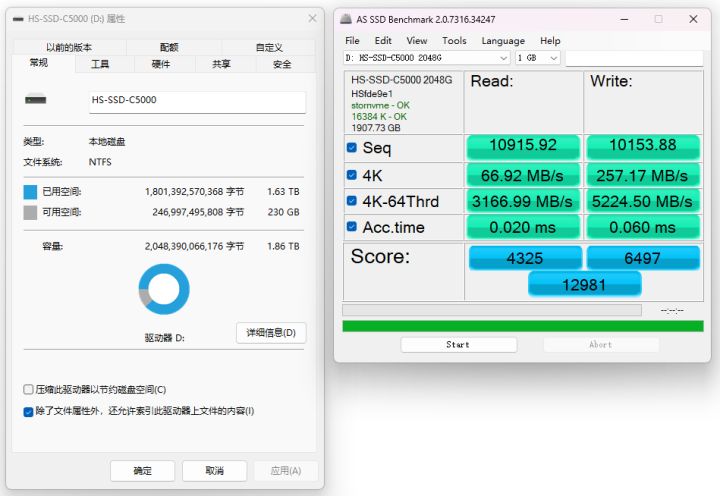Click the Seq write result 10153.88

tap(643, 147)
